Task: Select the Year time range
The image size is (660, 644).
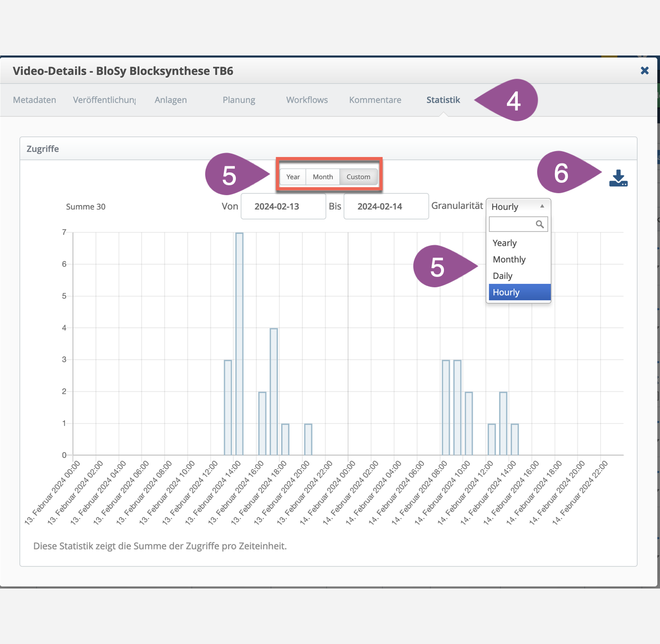Action: [x=293, y=177]
